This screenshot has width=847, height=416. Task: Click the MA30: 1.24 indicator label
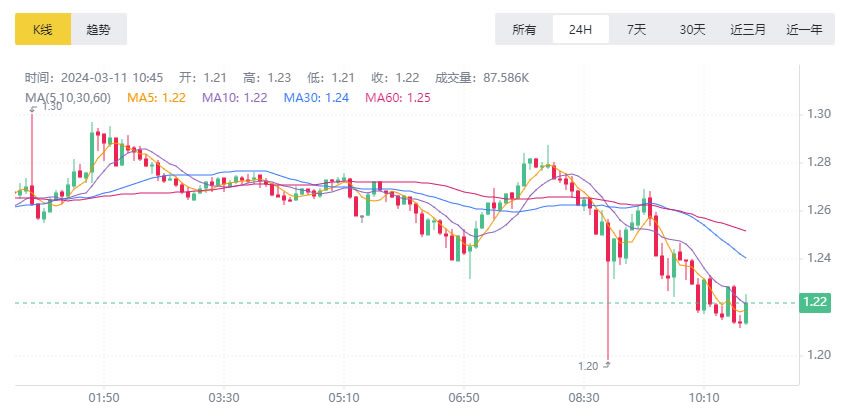click(x=316, y=98)
